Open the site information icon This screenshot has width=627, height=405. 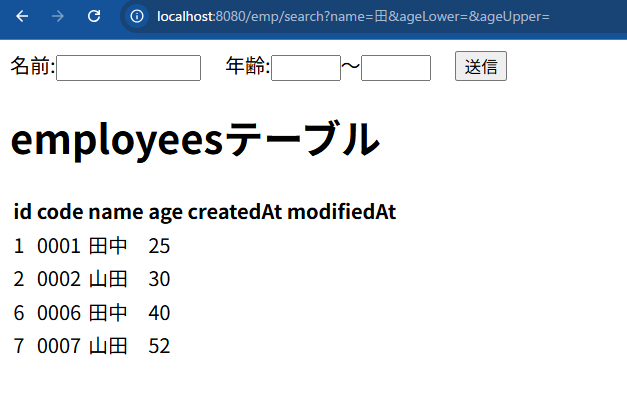click(x=137, y=16)
